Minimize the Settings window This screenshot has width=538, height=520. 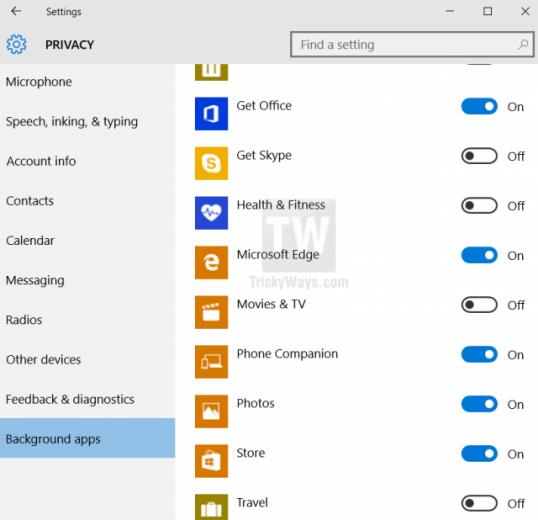click(x=450, y=11)
